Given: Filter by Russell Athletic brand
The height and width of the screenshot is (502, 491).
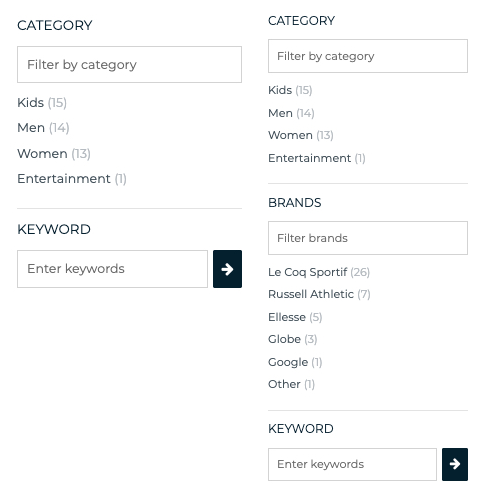Looking at the screenshot, I should (x=319, y=294).
